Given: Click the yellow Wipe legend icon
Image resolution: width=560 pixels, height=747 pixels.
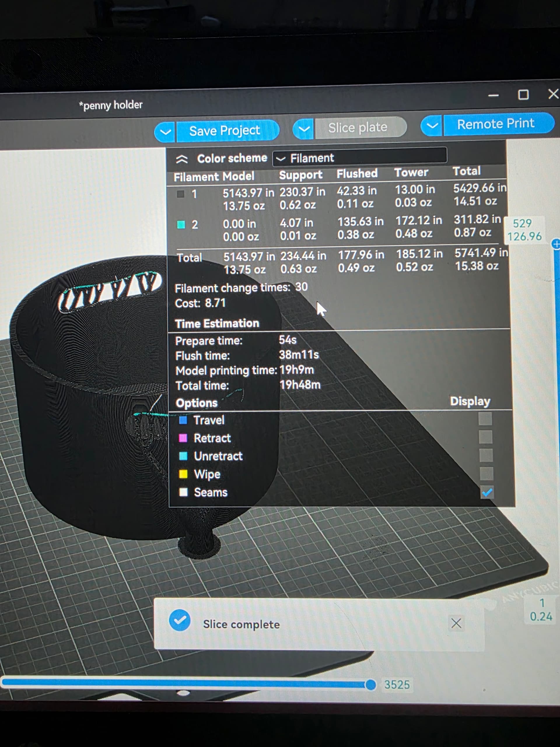Looking at the screenshot, I should 183,474.
